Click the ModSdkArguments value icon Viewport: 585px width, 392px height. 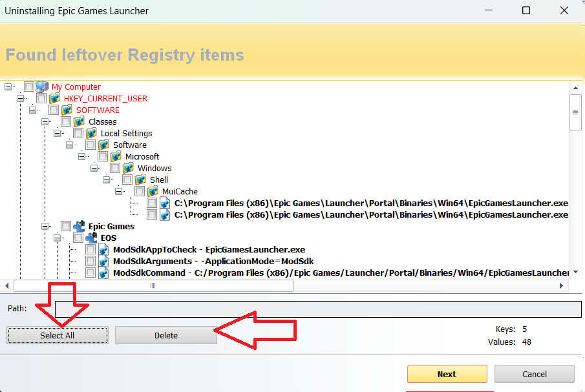103,261
